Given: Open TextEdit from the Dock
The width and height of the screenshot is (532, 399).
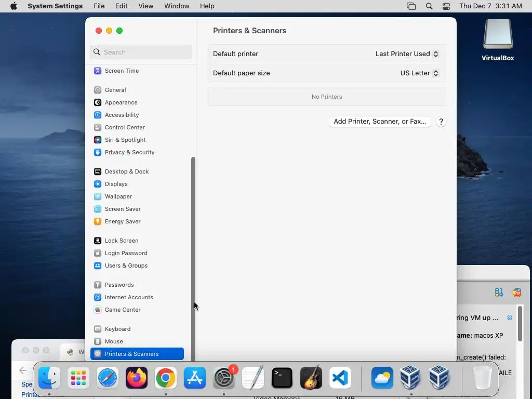Looking at the screenshot, I should coord(253,378).
